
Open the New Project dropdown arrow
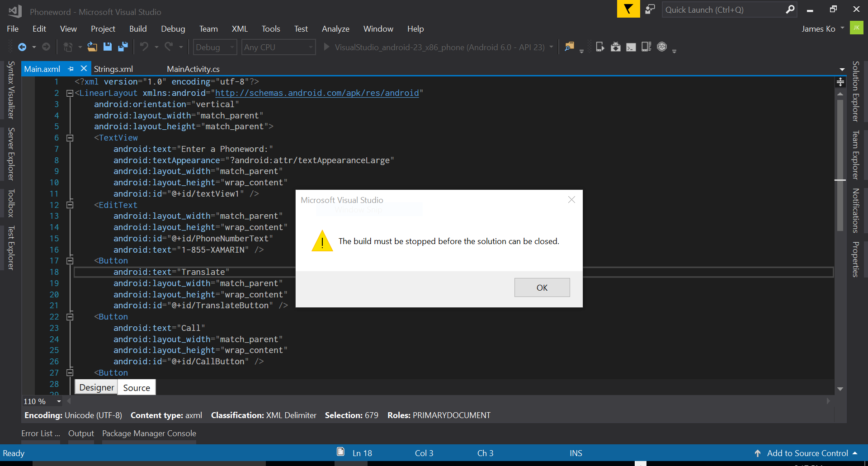click(80, 47)
